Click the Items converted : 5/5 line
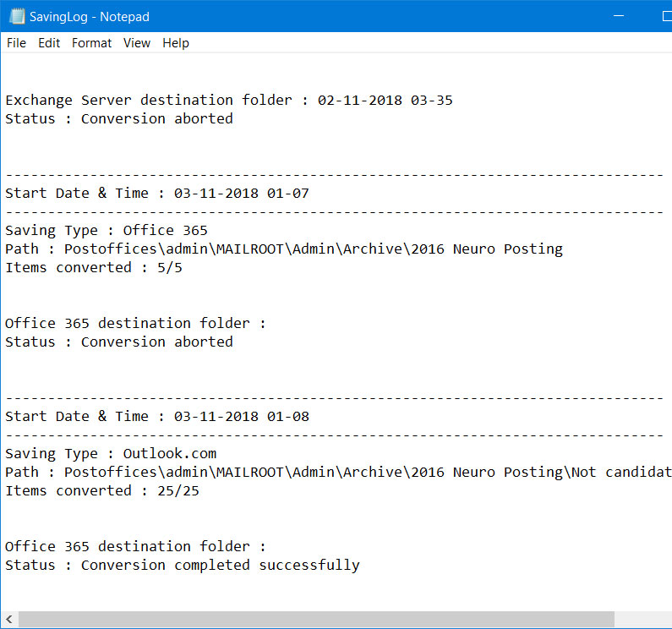The image size is (672, 629). click(93, 268)
